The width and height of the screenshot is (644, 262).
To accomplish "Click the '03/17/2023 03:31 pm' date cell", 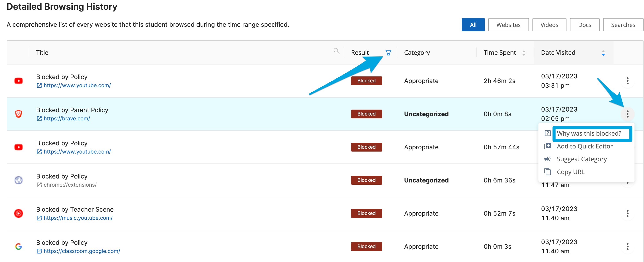I will 559,81.
